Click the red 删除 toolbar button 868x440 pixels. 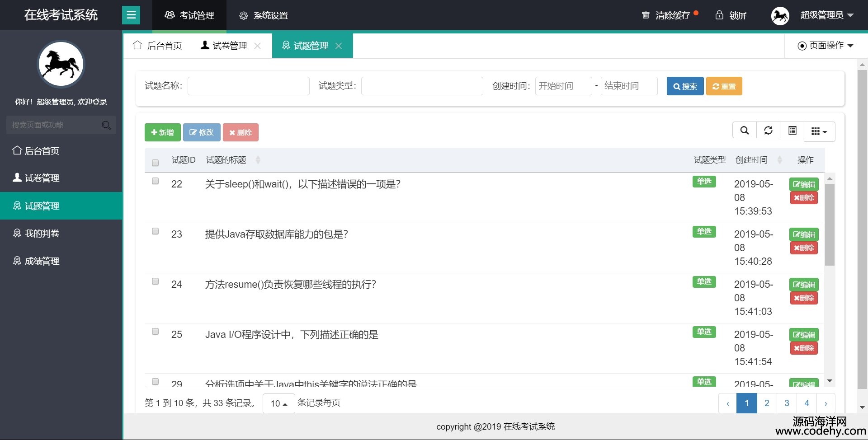(241, 132)
